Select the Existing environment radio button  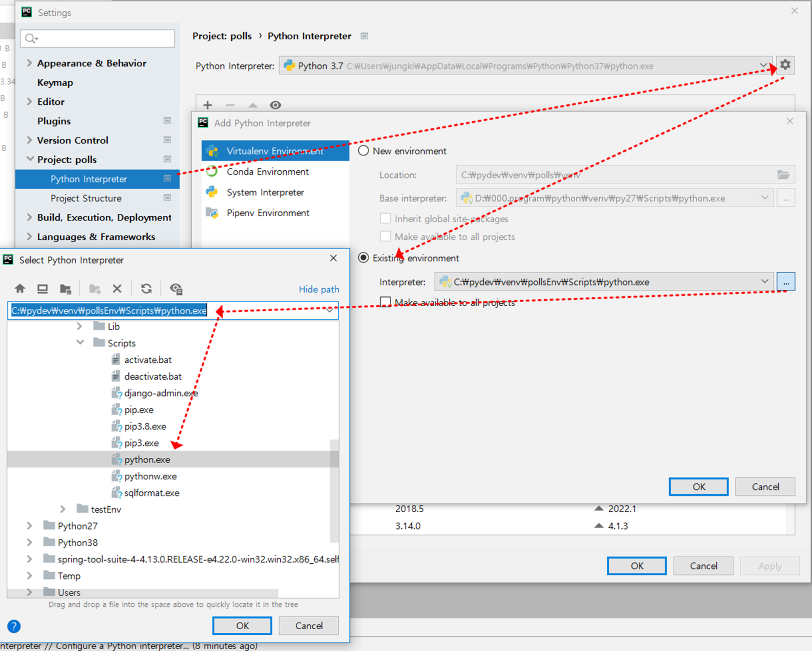[363, 258]
